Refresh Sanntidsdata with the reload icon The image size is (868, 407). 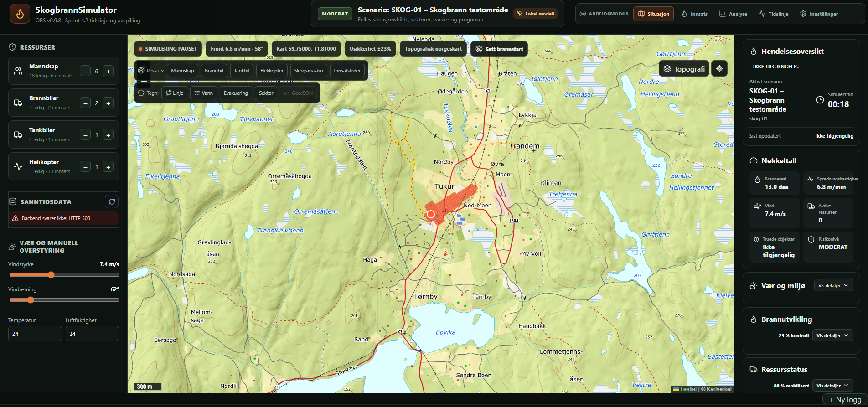click(112, 201)
